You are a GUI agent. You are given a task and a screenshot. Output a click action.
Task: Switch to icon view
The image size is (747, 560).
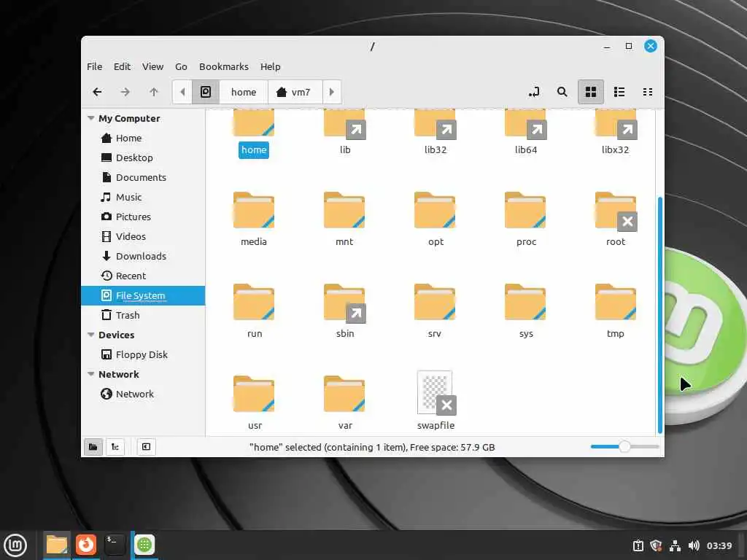[591, 92]
